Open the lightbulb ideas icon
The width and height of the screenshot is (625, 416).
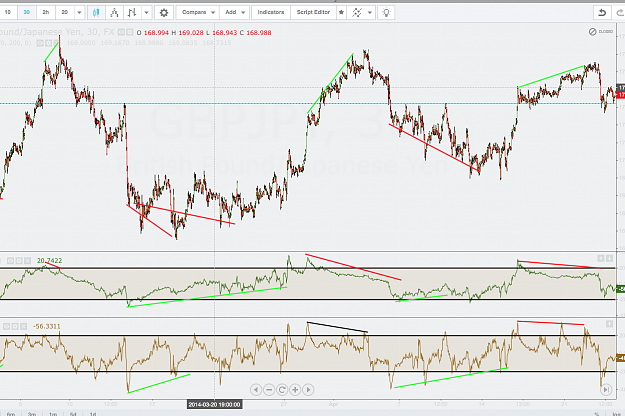(385, 13)
